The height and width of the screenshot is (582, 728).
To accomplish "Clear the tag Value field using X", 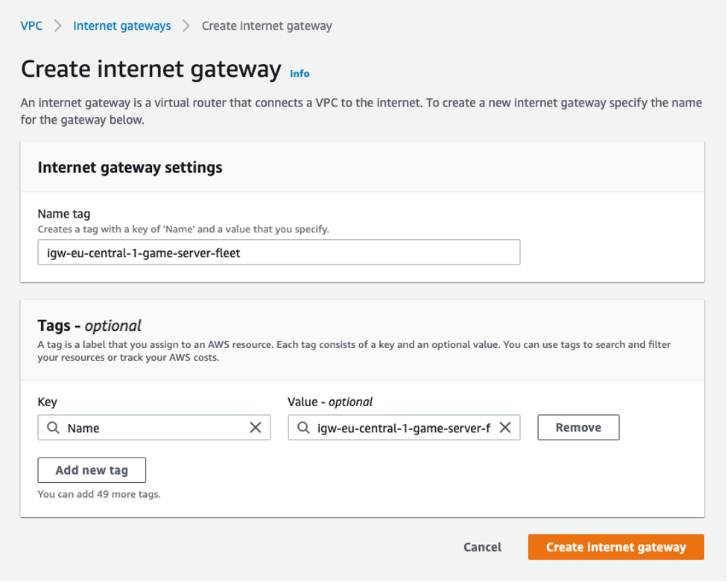I will pyautogui.click(x=504, y=428).
